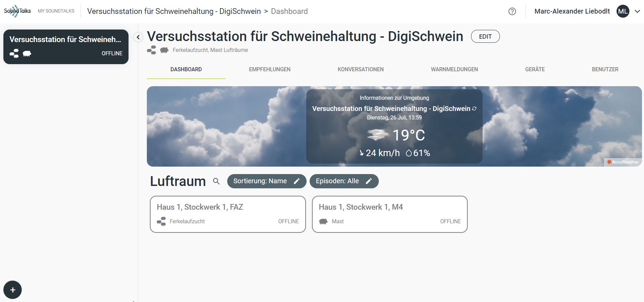Image resolution: width=644 pixels, height=302 pixels.
Task: Click the AccuWeather badge
Action: coord(623,162)
